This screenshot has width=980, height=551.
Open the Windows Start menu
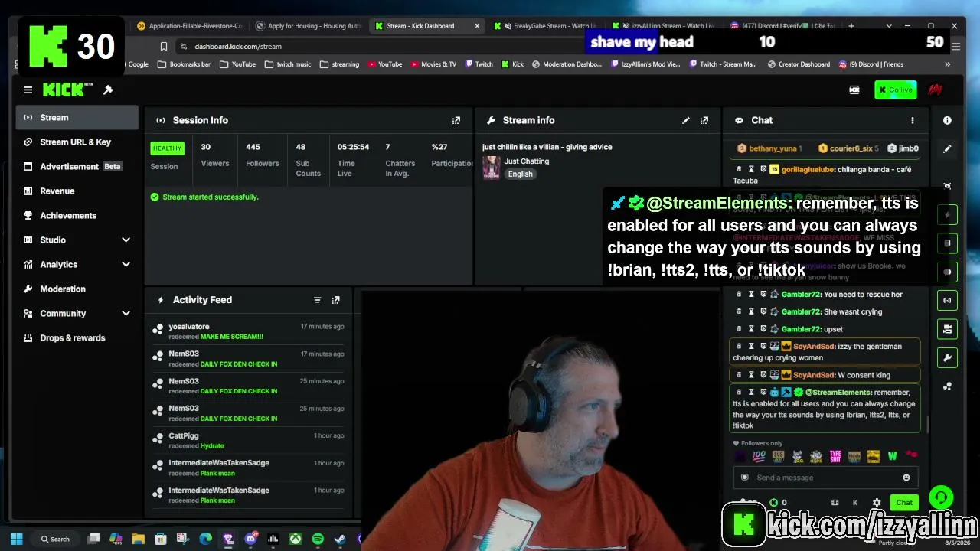click(x=16, y=539)
